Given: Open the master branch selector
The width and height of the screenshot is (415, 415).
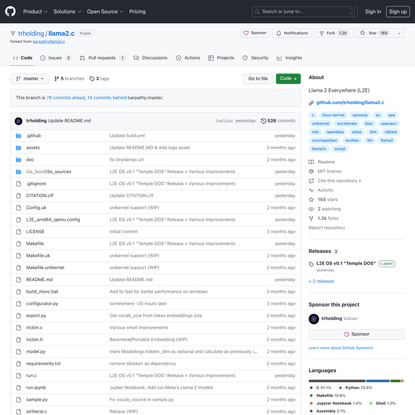Looking at the screenshot, I should (x=30, y=79).
